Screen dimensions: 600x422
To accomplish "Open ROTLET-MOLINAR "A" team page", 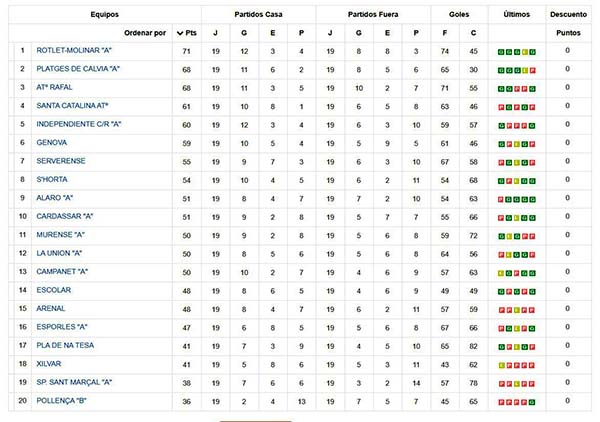I will click(74, 50).
